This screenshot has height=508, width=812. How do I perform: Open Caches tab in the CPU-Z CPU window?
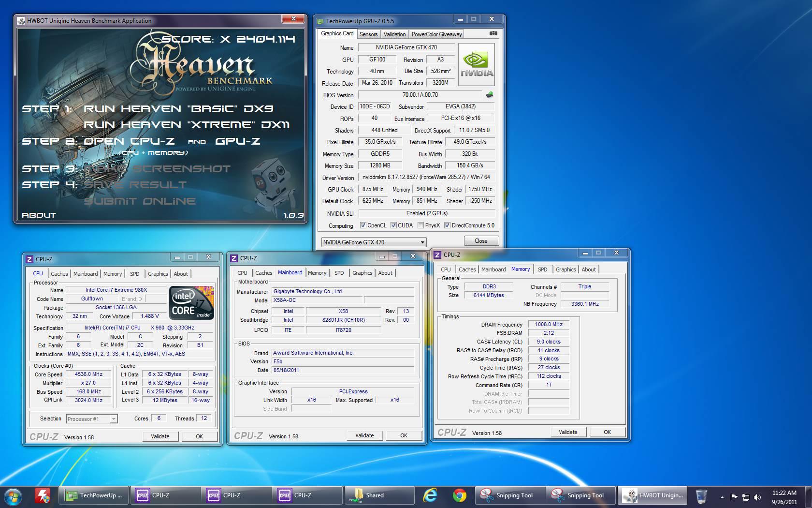pyautogui.click(x=59, y=274)
